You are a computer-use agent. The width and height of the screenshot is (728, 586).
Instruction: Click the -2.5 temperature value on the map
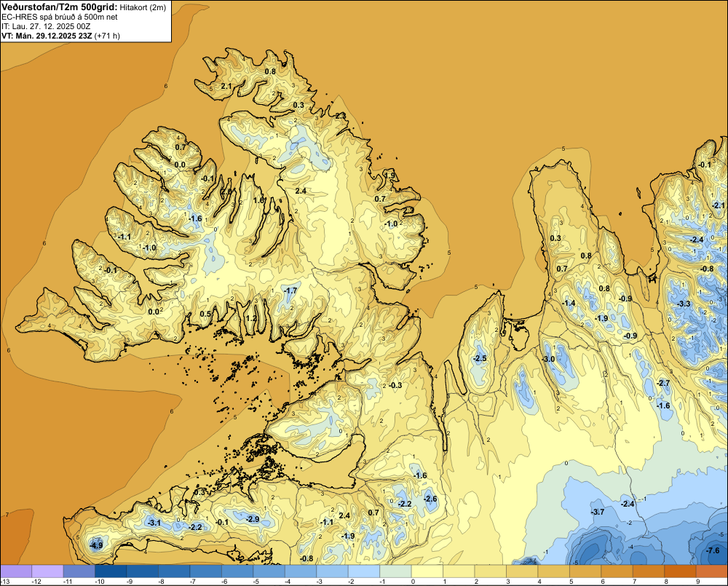tap(480, 358)
